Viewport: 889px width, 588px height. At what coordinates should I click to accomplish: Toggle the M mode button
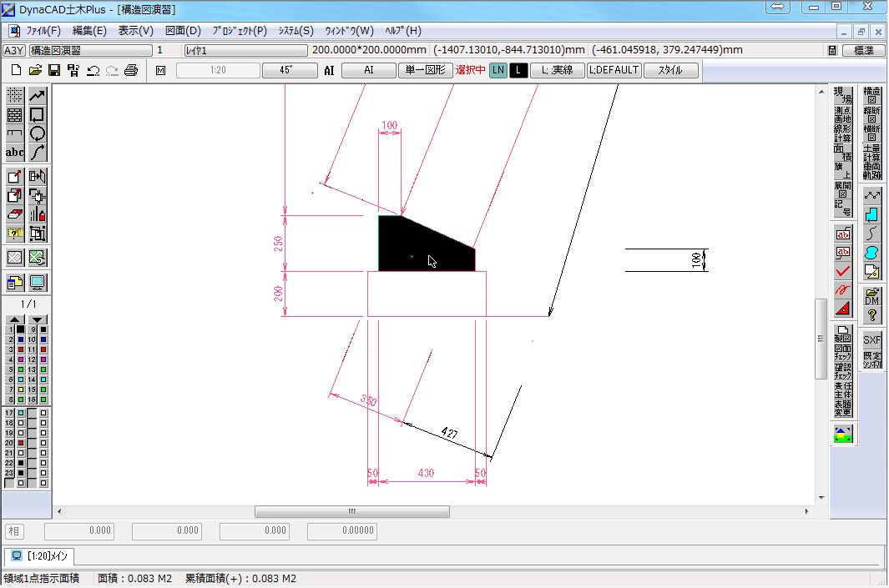(161, 70)
